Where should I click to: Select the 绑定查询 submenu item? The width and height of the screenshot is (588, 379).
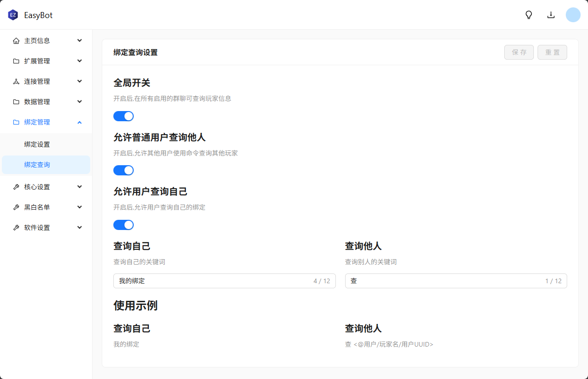click(37, 165)
